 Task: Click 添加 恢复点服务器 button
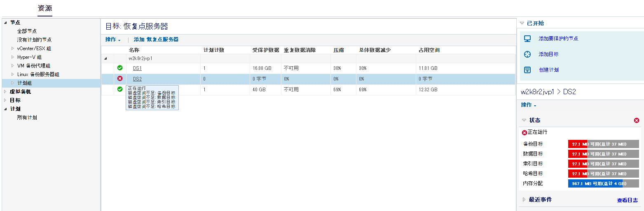156,39
